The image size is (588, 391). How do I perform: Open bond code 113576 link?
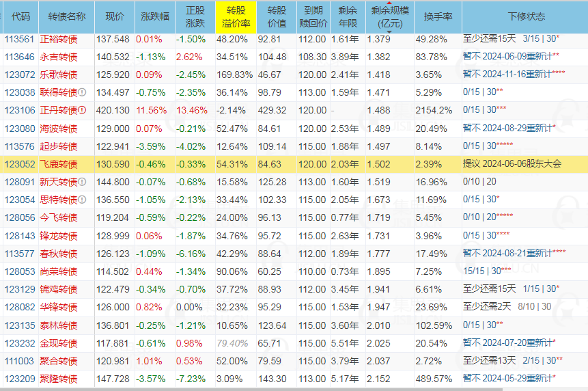tap(19, 146)
